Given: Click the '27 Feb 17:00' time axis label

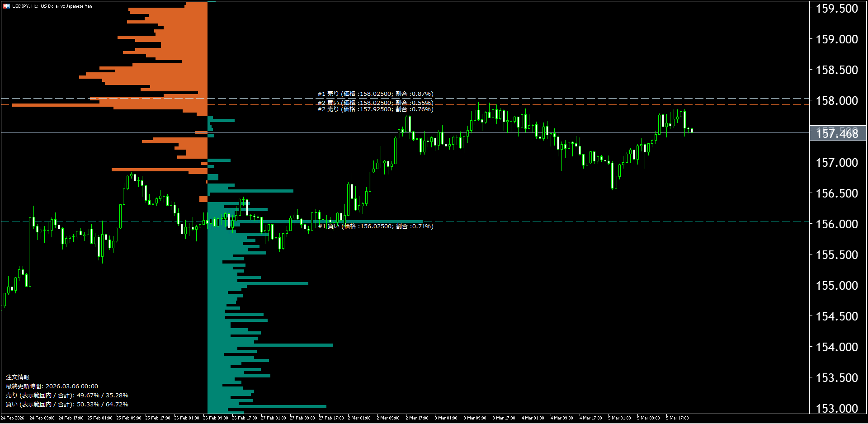Looking at the screenshot, I should tap(331, 418).
